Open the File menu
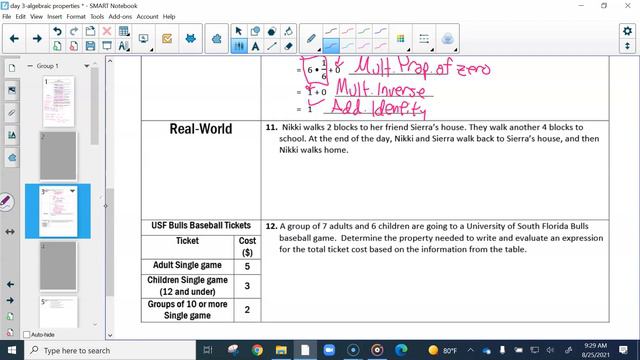 click(7, 17)
